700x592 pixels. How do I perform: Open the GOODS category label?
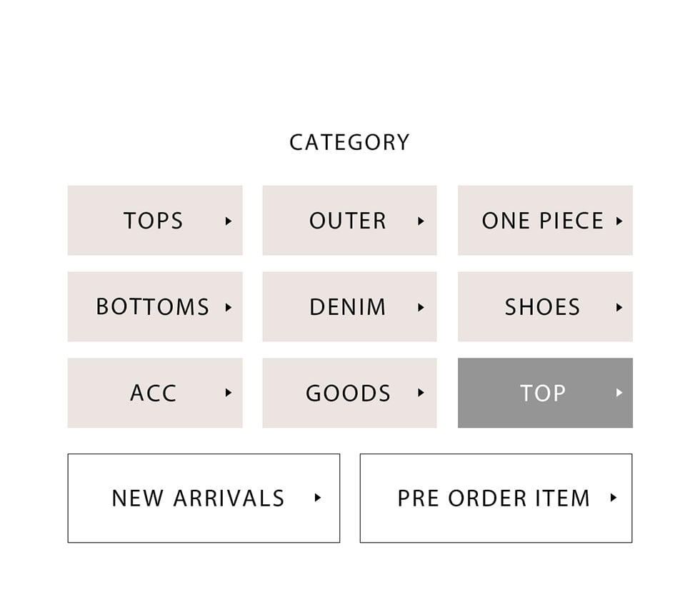348,393
